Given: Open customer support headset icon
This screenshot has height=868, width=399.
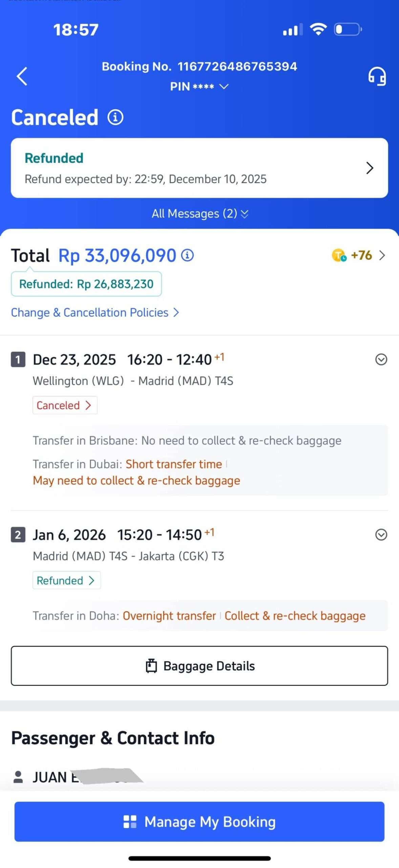Looking at the screenshot, I should [377, 76].
